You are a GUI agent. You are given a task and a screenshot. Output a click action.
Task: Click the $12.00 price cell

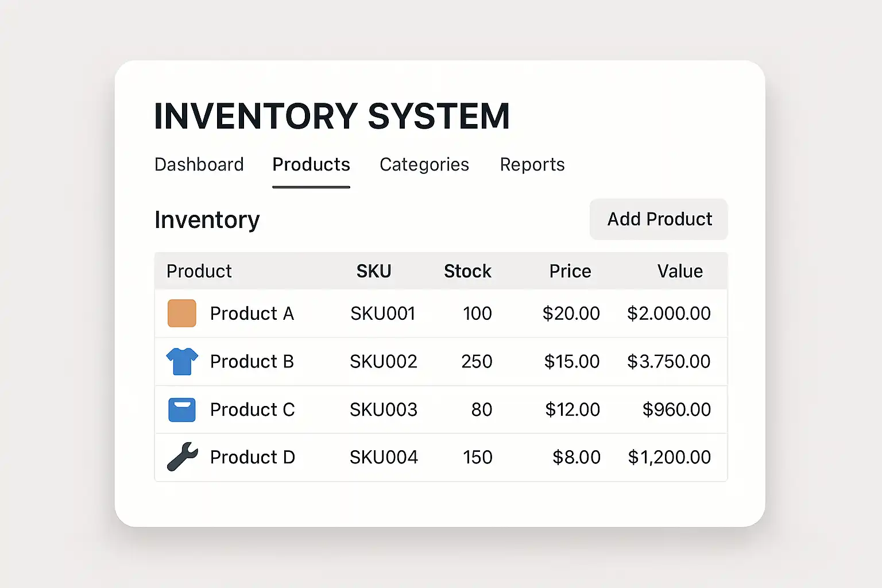(x=572, y=410)
